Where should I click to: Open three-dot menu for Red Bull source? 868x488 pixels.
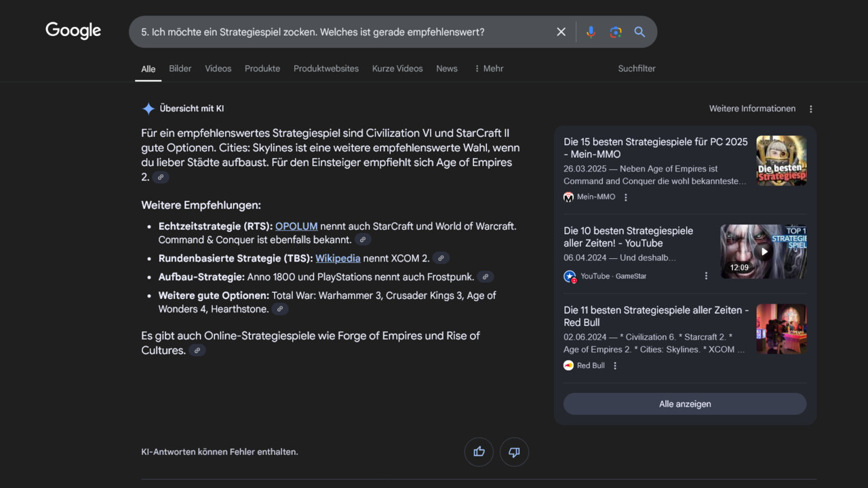pyautogui.click(x=615, y=365)
